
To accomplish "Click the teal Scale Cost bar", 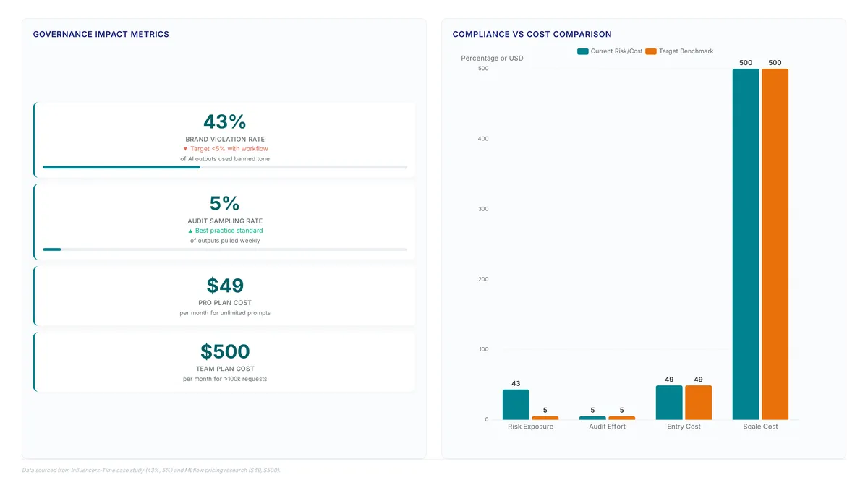I will coord(746,244).
